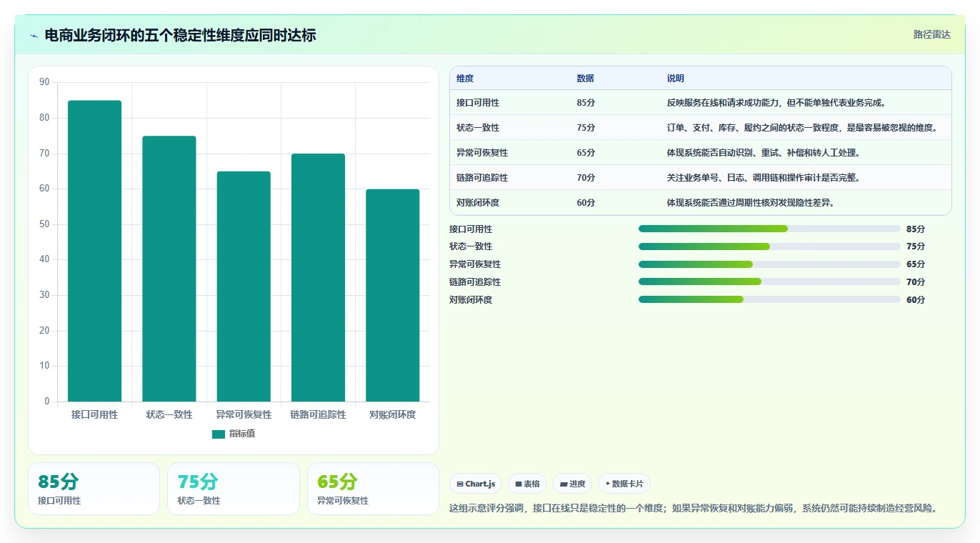Click the 接口可用性 progress bar at 85分
Screen dimensions: 980x543
[769, 229]
